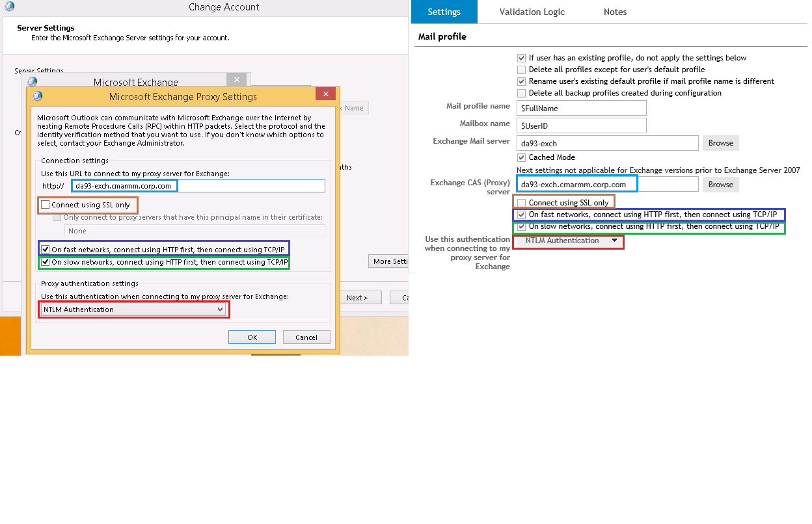Click the Change Account window globe icon
The width and height of the screenshot is (812, 524).
9,7
